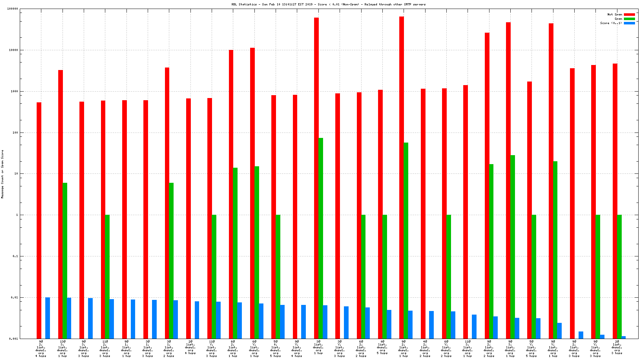
Task: Select the 2@ list.dnswl.org 4 hops label
Action: [x=190, y=347]
